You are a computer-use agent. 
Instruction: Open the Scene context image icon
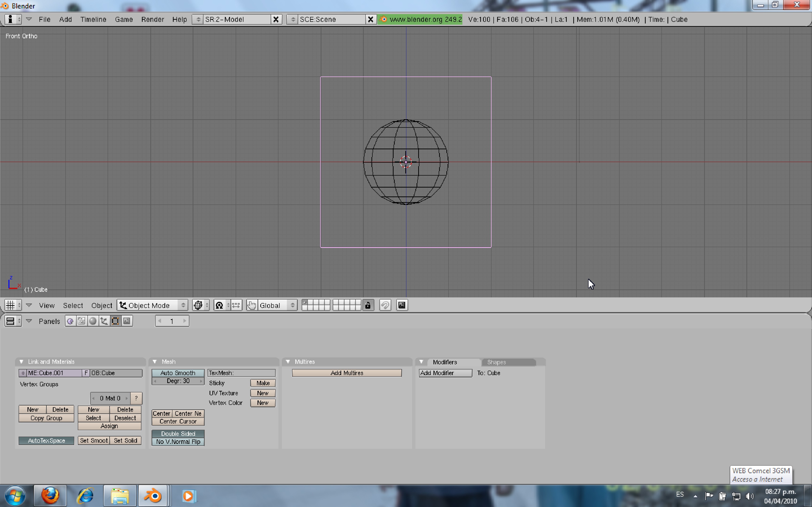coord(127,321)
